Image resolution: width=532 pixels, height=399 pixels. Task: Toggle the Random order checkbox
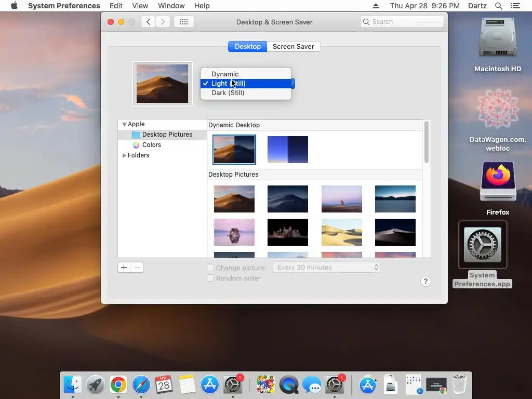point(210,278)
